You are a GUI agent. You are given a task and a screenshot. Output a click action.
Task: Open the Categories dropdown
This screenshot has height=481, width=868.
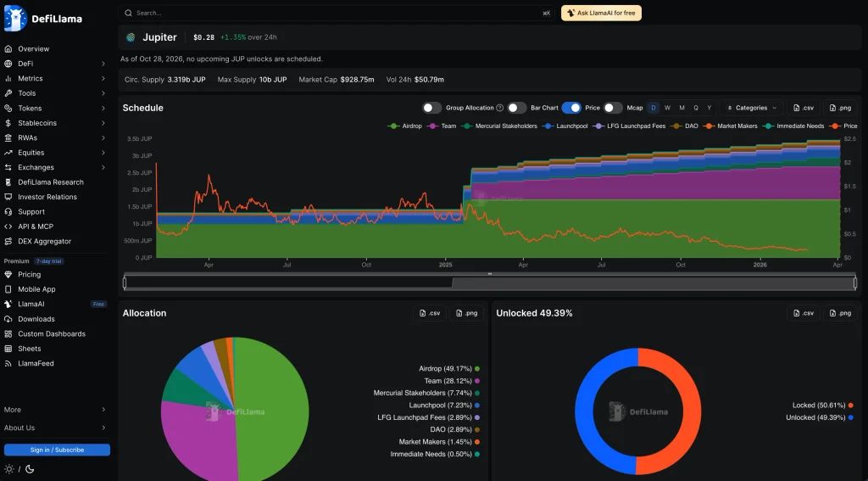pyautogui.click(x=753, y=108)
